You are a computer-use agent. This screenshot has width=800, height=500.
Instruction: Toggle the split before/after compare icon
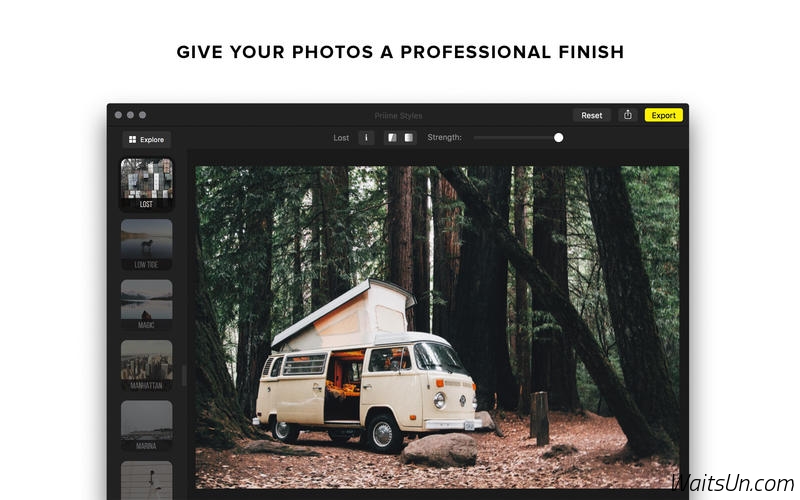[x=392, y=138]
